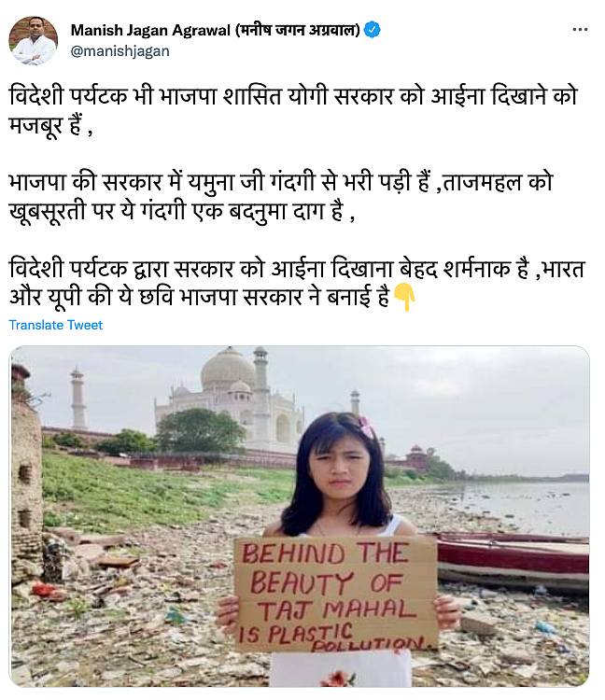Click the blue verified badge icon
Viewport: 605px width, 700px height.
tap(372, 30)
